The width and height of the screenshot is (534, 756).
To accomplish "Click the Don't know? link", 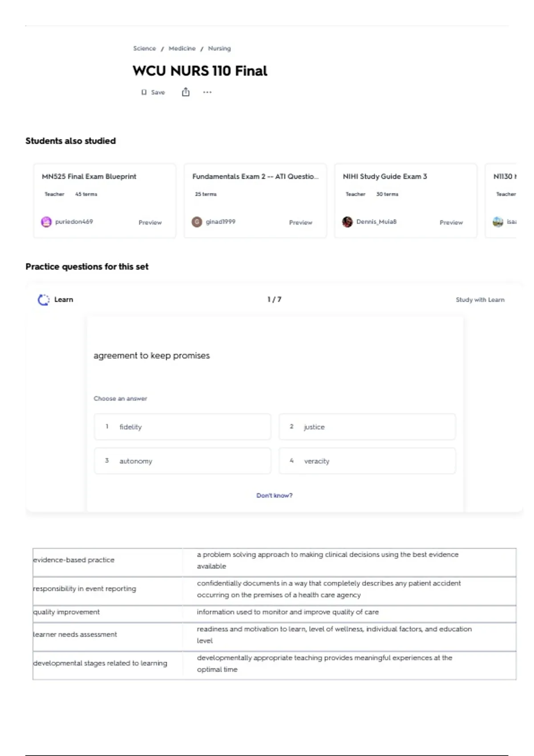I will click(x=274, y=495).
